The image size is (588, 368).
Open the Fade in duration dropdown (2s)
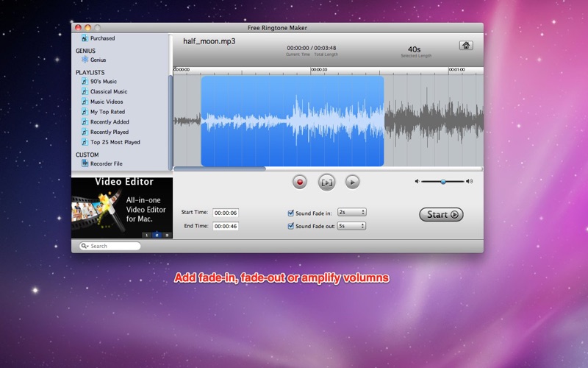352,212
